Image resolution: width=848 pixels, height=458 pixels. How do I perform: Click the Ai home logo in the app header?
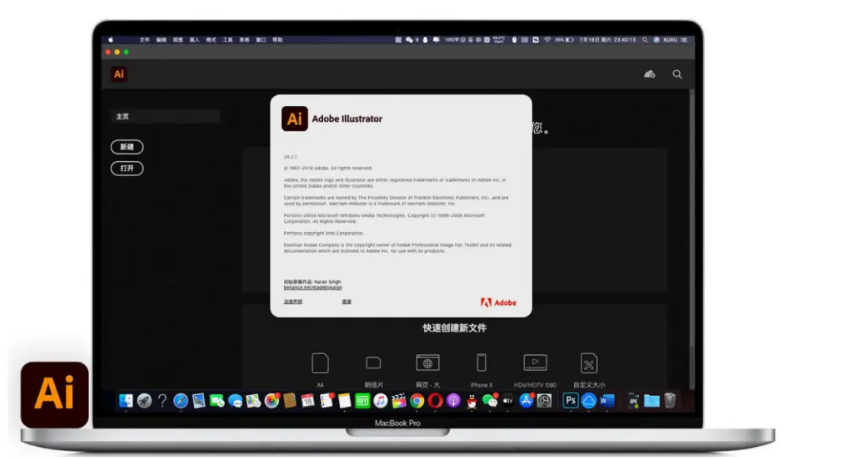point(118,74)
